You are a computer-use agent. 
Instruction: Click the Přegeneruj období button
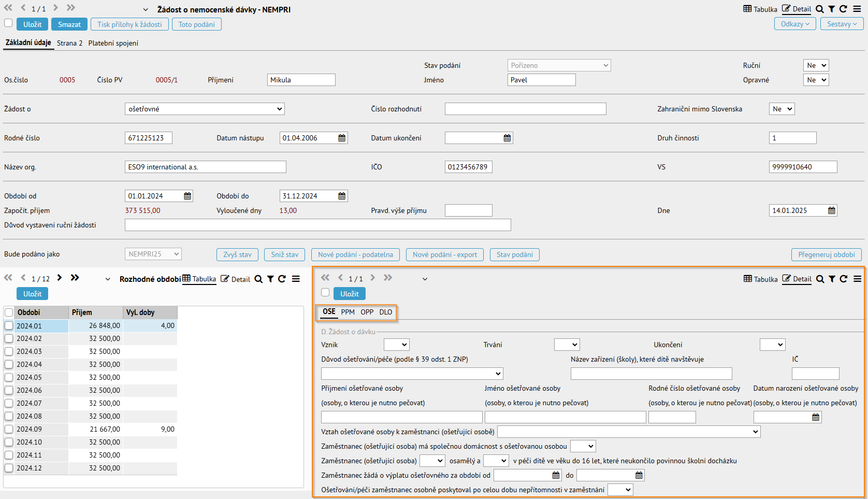click(x=827, y=254)
